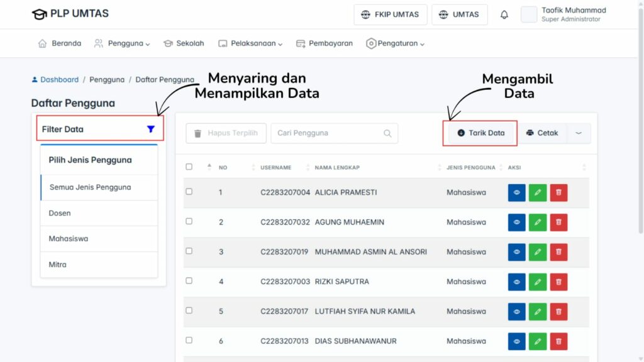Expand the Pengguna menu dropdown
The width and height of the screenshot is (644, 362).
point(123,43)
